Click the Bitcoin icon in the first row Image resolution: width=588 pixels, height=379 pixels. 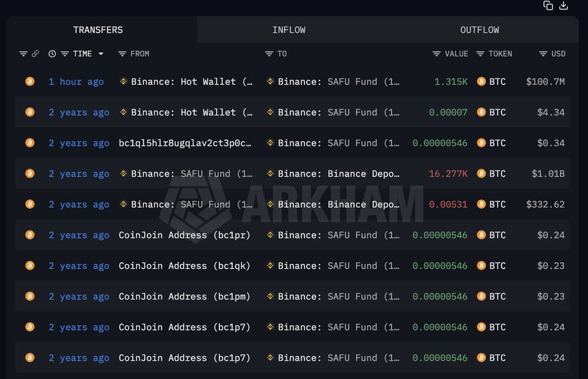point(29,82)
